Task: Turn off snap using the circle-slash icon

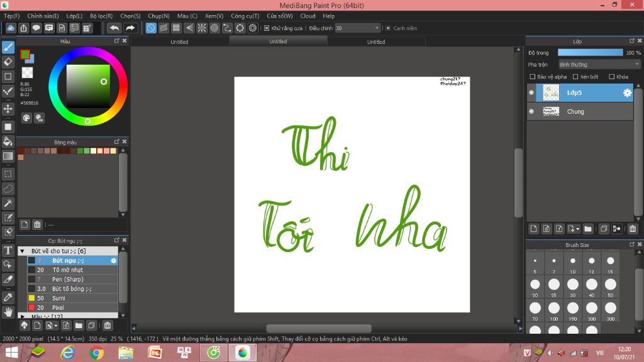Action: [151, 28]
